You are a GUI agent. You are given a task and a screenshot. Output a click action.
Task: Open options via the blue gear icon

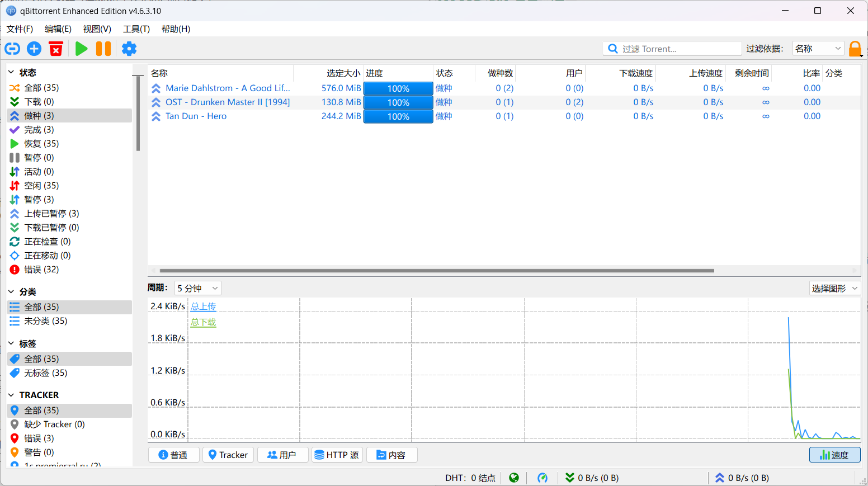pyautogui.click(x=129, y=49)
